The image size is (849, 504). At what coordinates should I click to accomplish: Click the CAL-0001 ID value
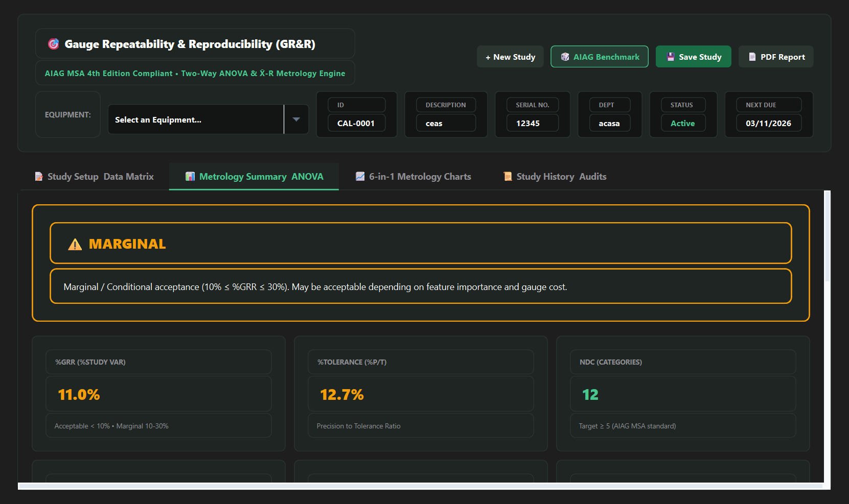pyautogui.click(x=357, y=123)
